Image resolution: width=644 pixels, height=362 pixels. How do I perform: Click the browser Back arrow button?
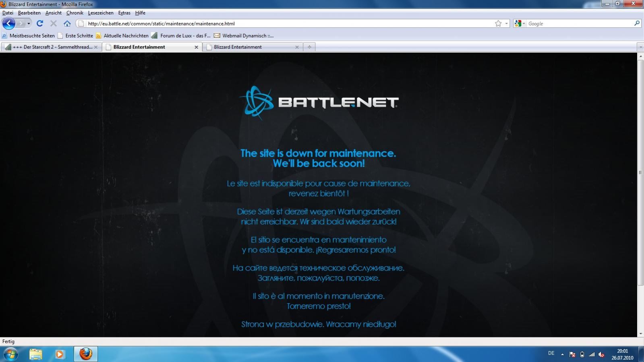point(8,23)
